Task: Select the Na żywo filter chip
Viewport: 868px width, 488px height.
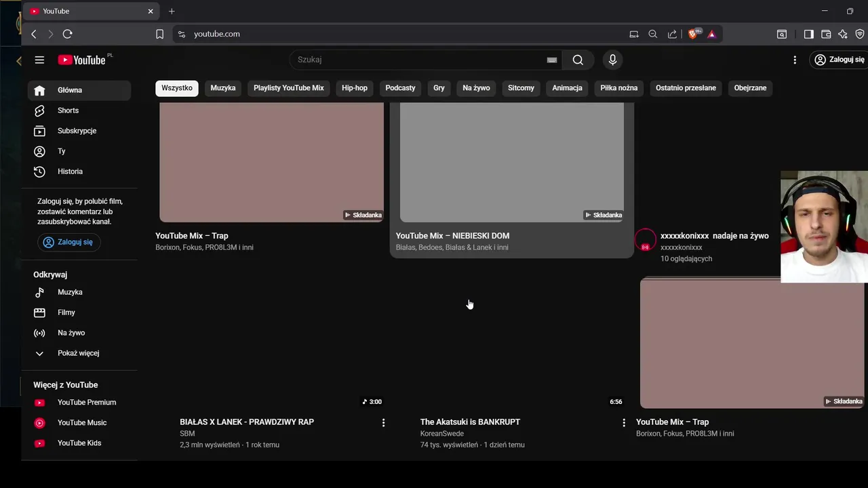Action: [476, 88]
